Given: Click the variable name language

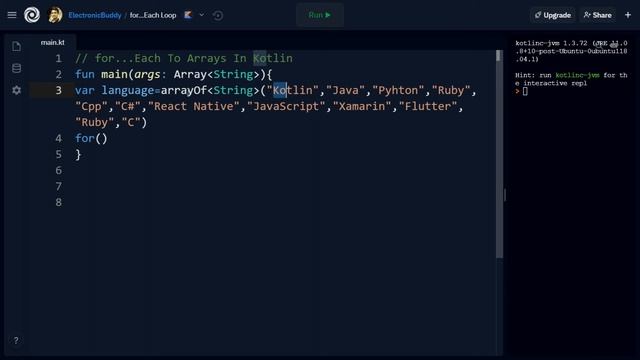Looking at the screenshot, I should (x=128, y=90).
